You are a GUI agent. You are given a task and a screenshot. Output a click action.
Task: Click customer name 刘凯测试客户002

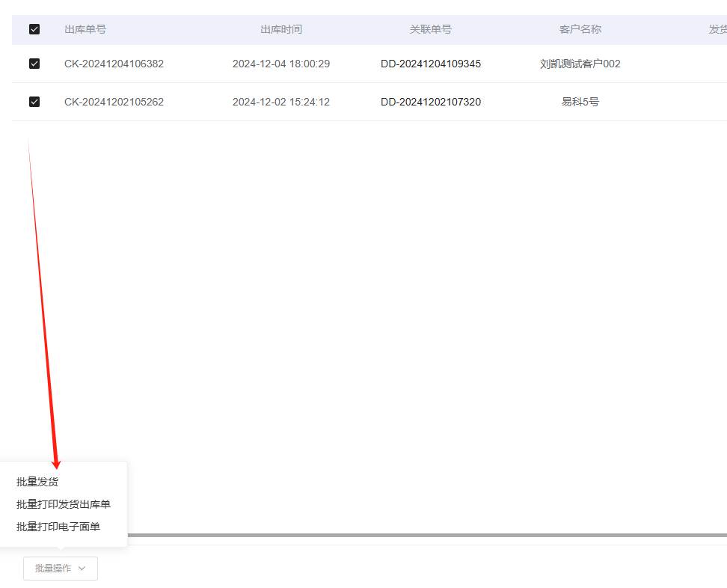point(580,64)
